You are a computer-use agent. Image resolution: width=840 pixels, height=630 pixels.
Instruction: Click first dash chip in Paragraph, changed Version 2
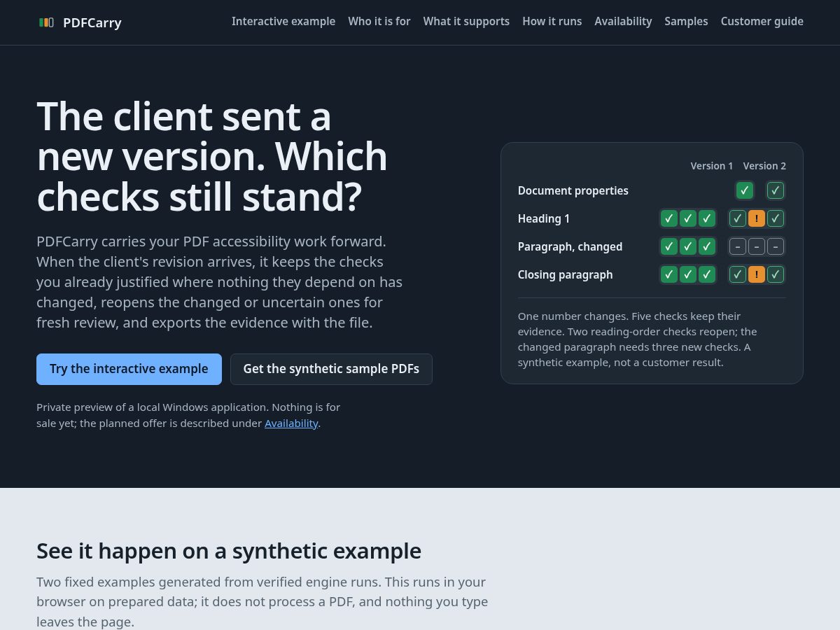coord(738,246)
